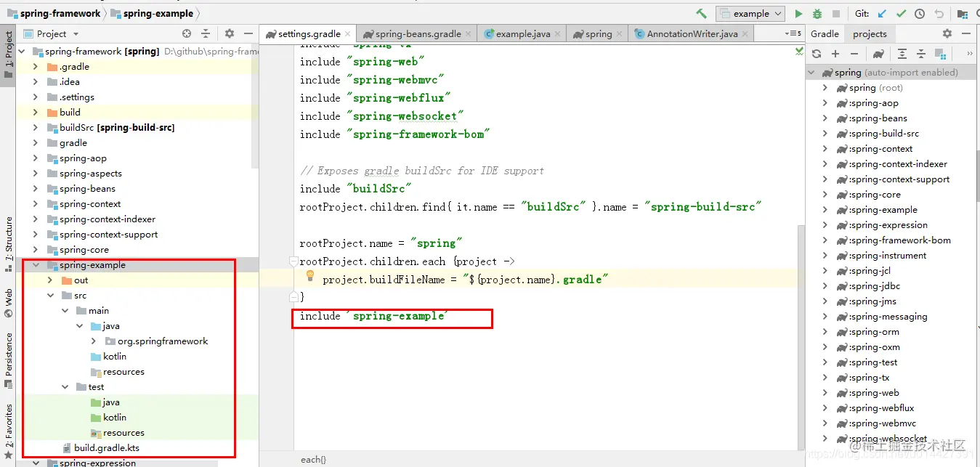Open the Project view dropdown

[52, 33]
